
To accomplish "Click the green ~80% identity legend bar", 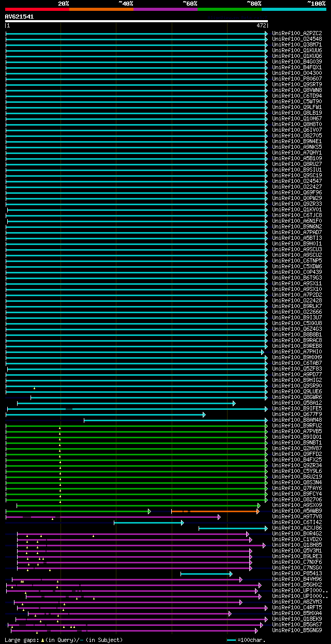I will click(x=229, y=9).
